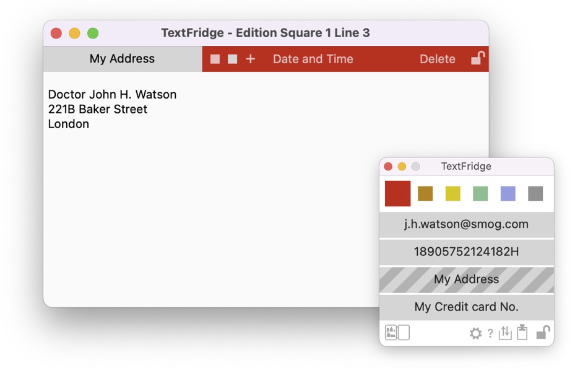
Task: Click the text line 'Doctor John H. Watson'
Action: point(112,94)
